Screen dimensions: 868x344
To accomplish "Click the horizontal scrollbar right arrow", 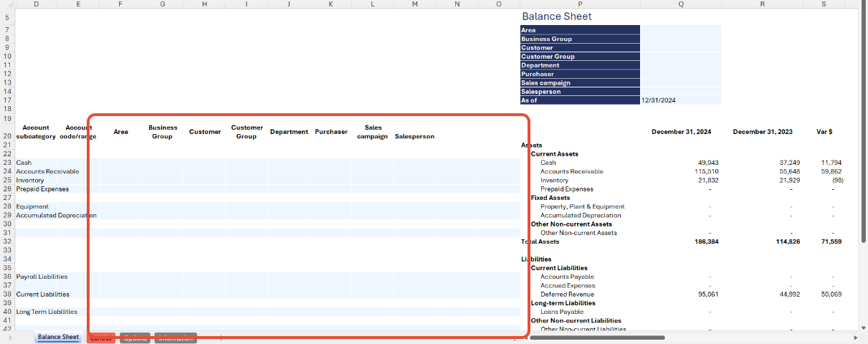I will click(x=855, y=338).
